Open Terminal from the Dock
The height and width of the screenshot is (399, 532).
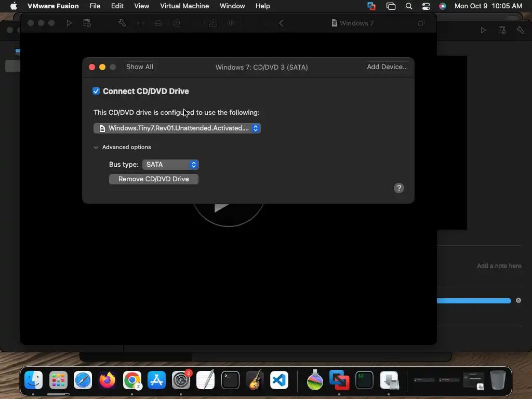[x=230, y=380]
